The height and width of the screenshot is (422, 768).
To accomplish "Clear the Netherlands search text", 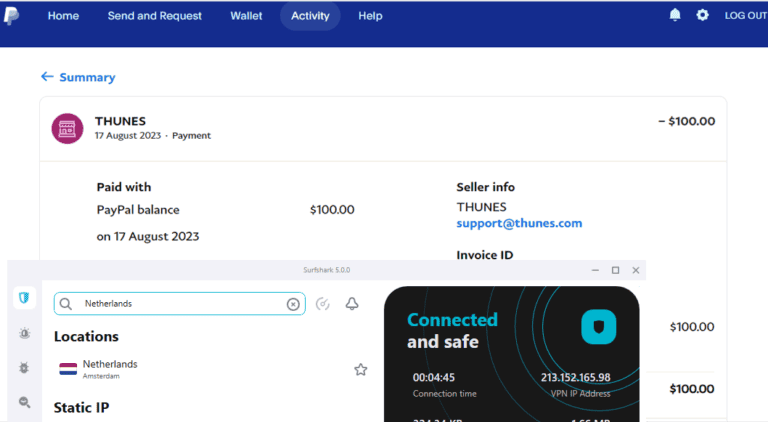I will point(293,304).
